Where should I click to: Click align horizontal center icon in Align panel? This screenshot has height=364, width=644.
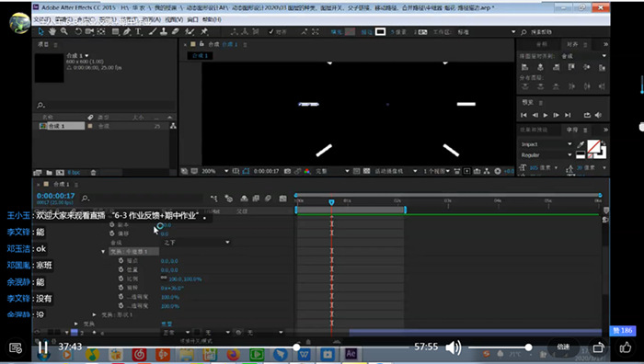click(541, 67)
